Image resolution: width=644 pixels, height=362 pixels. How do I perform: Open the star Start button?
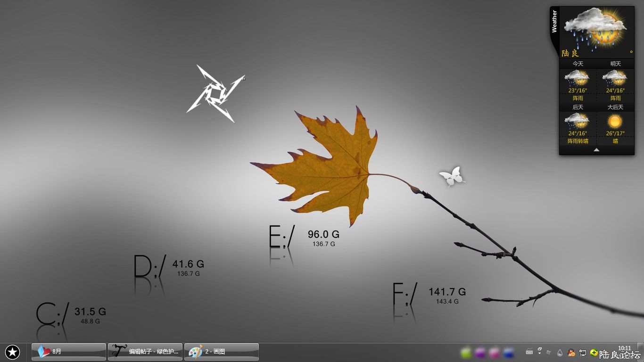12,352
